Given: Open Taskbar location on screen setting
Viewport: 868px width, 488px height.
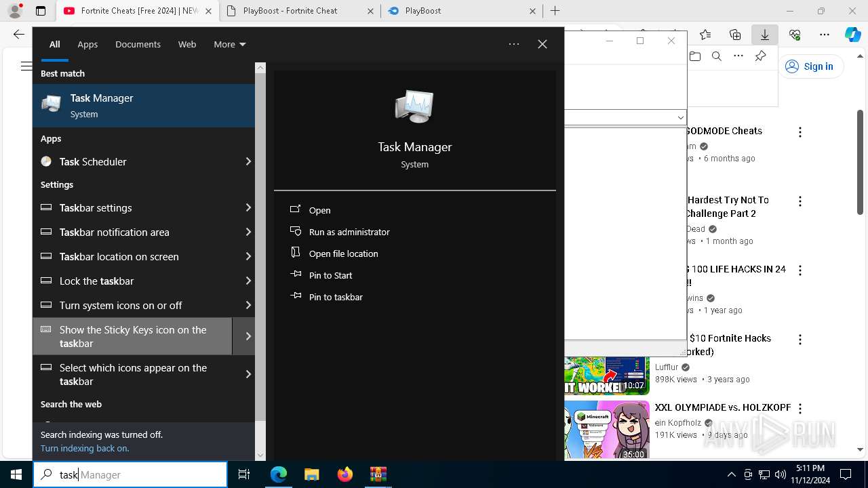Looking at the screenshot, I should click(132, 256).
